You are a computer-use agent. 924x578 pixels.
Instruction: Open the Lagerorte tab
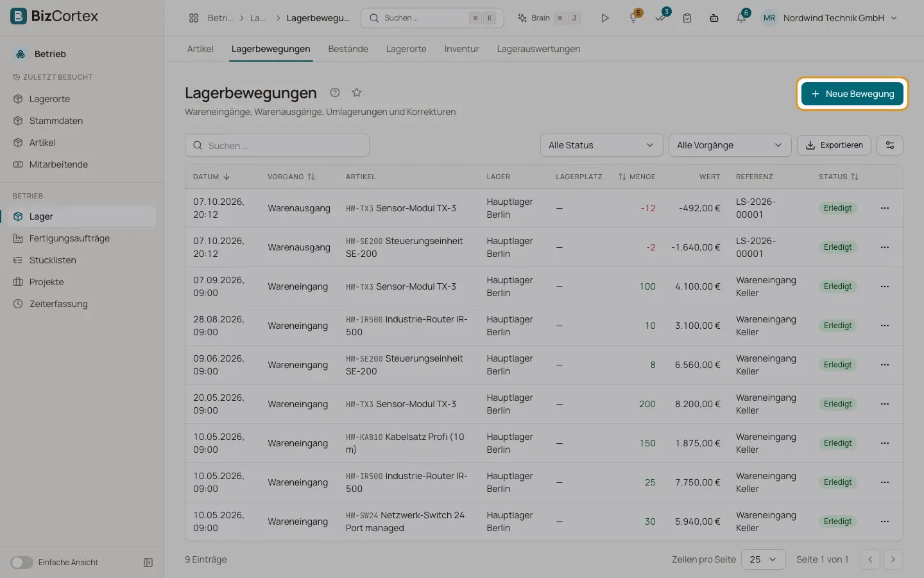[x=406, y=49]
